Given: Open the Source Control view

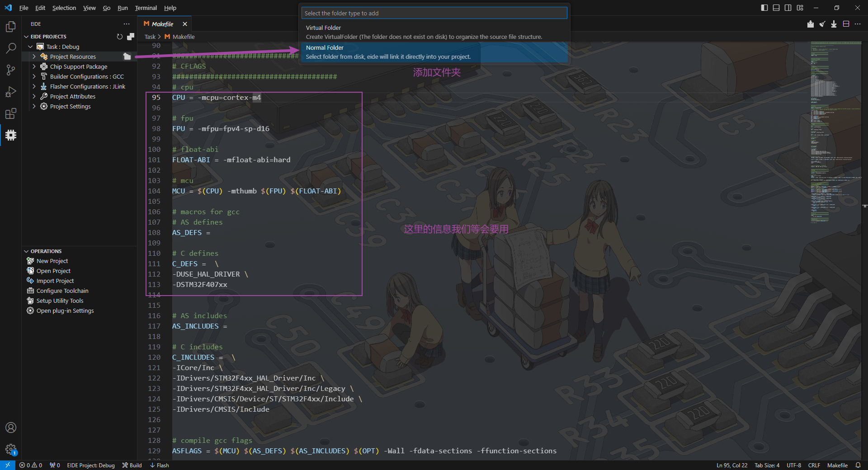Looking at the screenshot, I should pos(10,70).
